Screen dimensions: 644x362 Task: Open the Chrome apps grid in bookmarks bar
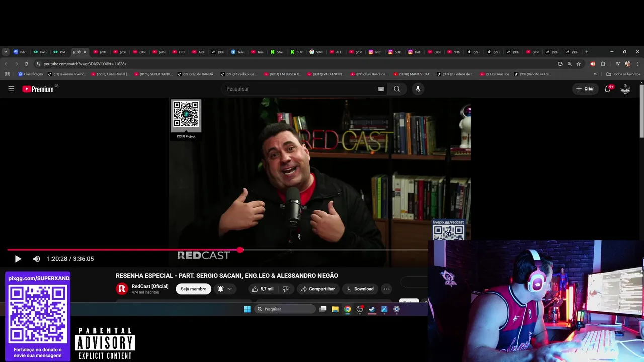click(x=7, y=74)
